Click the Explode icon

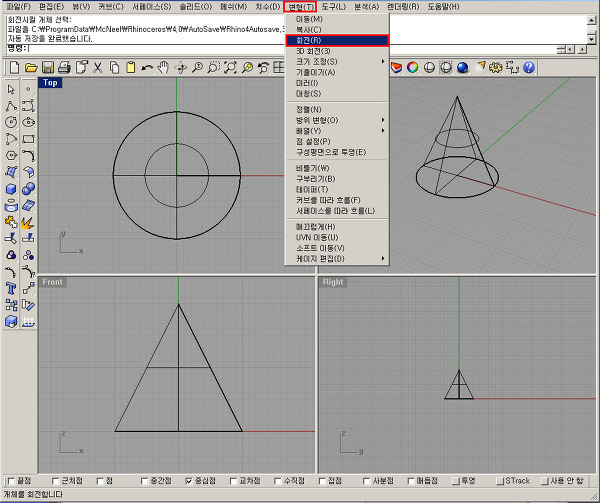pyautogui.click(x=28, y=222)
